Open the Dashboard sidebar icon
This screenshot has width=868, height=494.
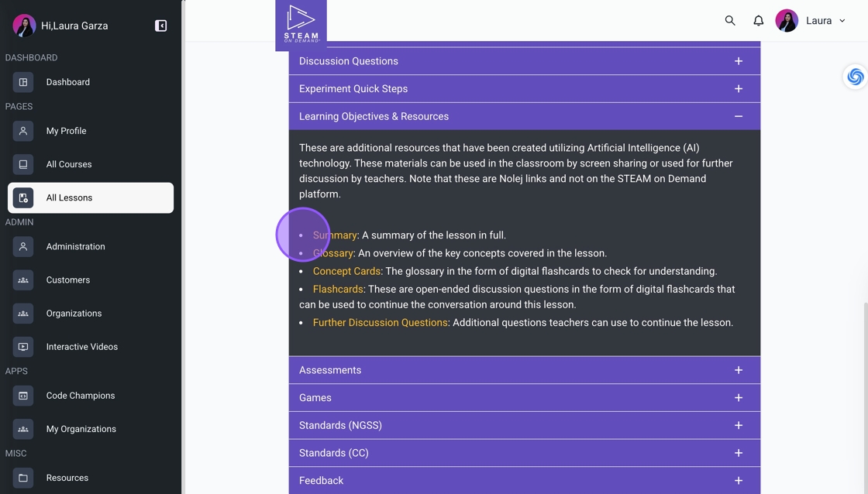tap(23, 82)
